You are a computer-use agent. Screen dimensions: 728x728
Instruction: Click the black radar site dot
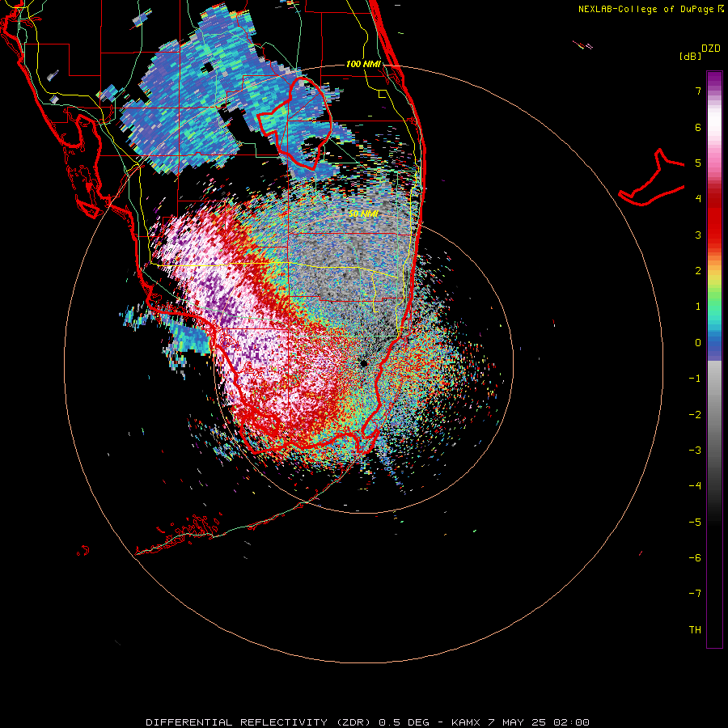363,363
